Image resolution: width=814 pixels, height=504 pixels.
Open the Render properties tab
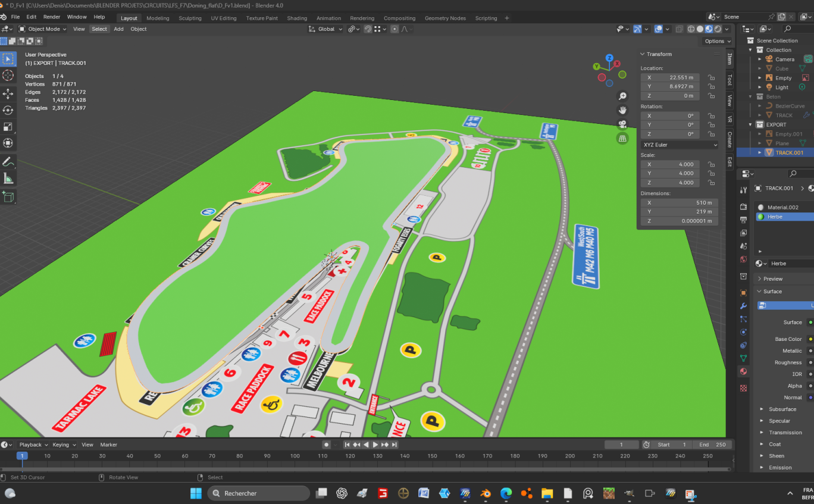pyautogui.click(x=743, y=206)
